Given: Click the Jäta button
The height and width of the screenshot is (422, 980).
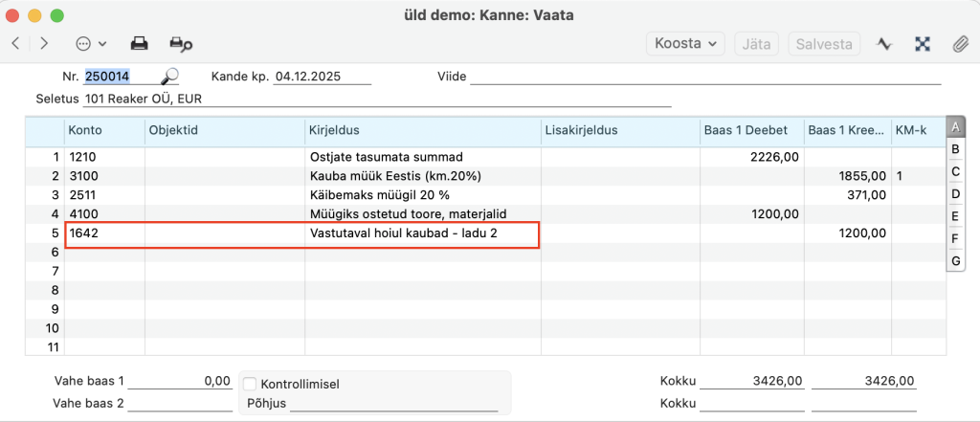Looking at the screenshot, I should 756,43.
